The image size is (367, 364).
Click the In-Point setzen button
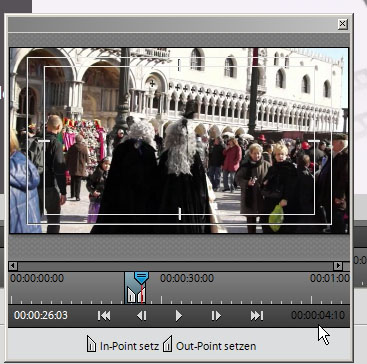coord(123,344)
